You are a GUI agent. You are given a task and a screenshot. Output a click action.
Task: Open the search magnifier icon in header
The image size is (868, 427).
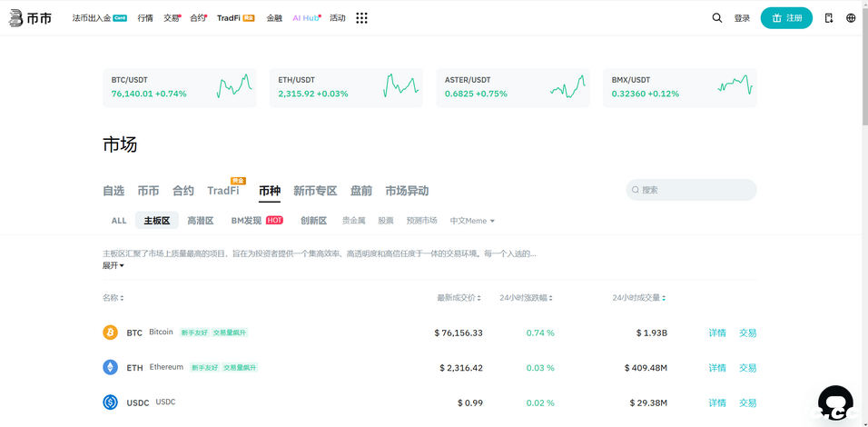point(717,18)
